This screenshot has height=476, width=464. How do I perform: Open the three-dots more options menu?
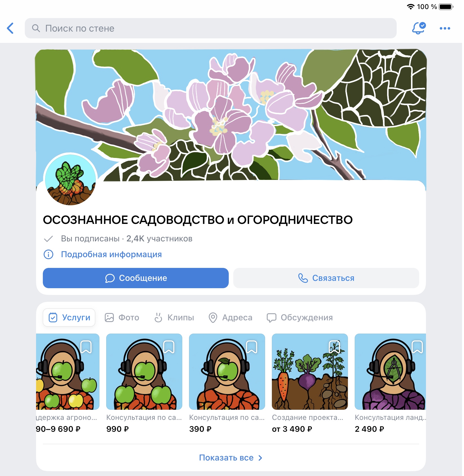[445, 28]
